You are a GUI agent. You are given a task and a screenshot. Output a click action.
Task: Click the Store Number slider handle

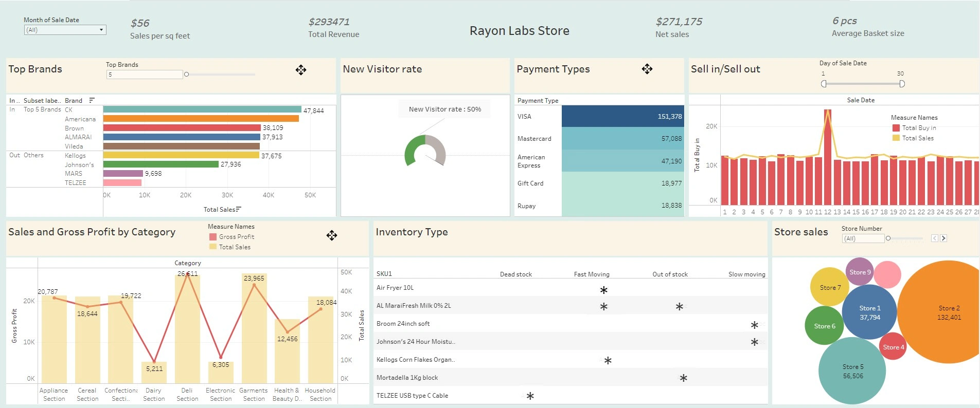888,238
